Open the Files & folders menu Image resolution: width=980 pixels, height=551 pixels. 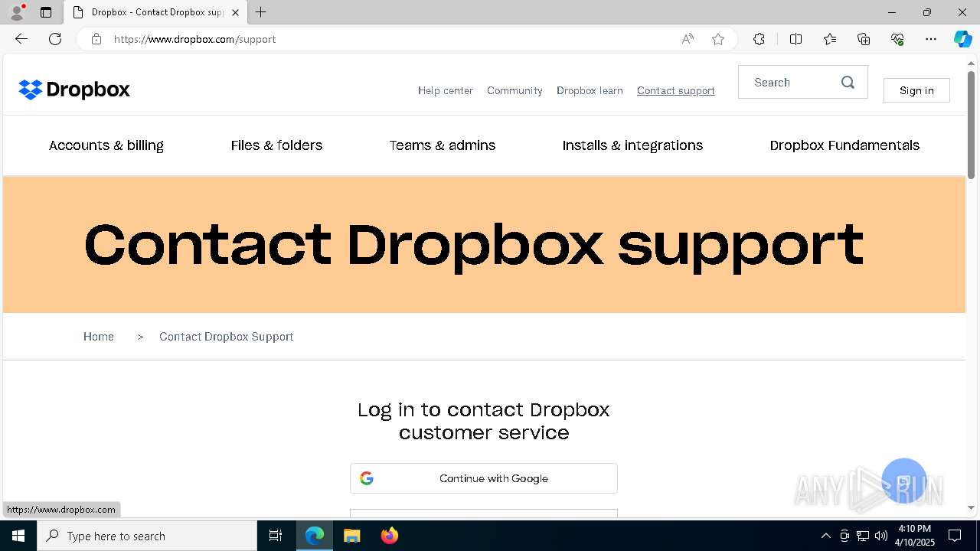tap(276, 145)
